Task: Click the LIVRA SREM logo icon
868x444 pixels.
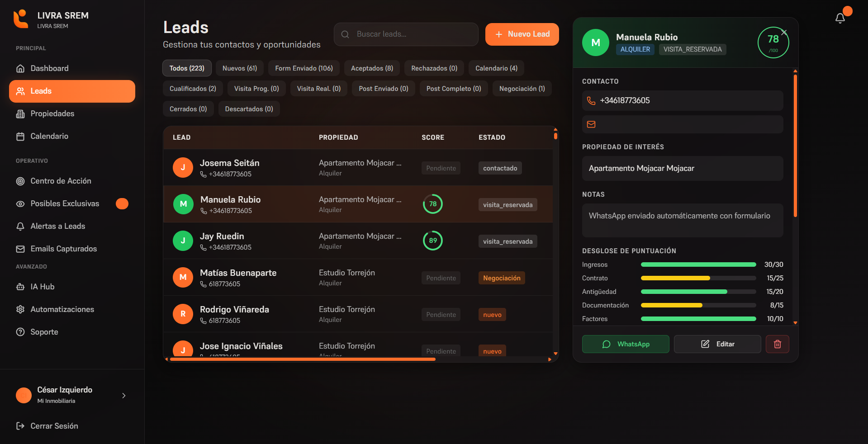Action: pyautogui.click(x=21, y=19)
